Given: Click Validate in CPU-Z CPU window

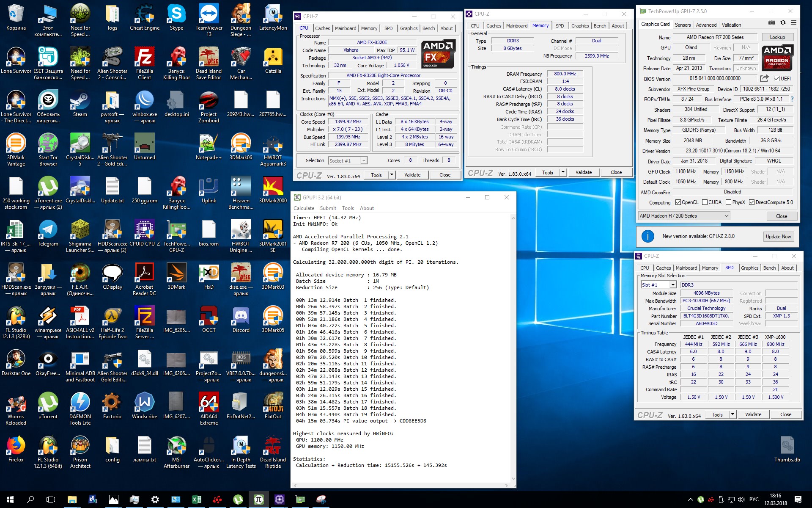Looking at the screenshot, I should coord(412,175).
